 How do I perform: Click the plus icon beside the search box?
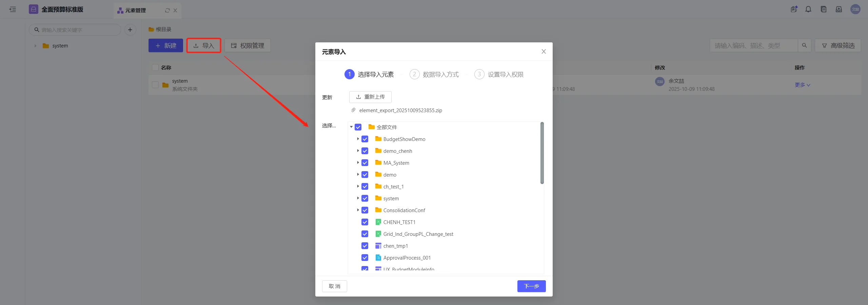point(130,30)
